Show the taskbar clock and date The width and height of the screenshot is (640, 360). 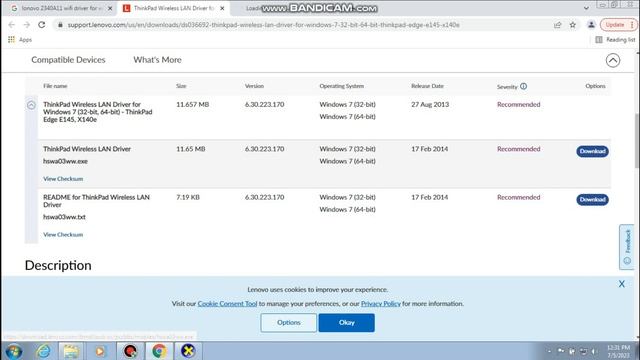pyautogui.click(x=618, y=351)
